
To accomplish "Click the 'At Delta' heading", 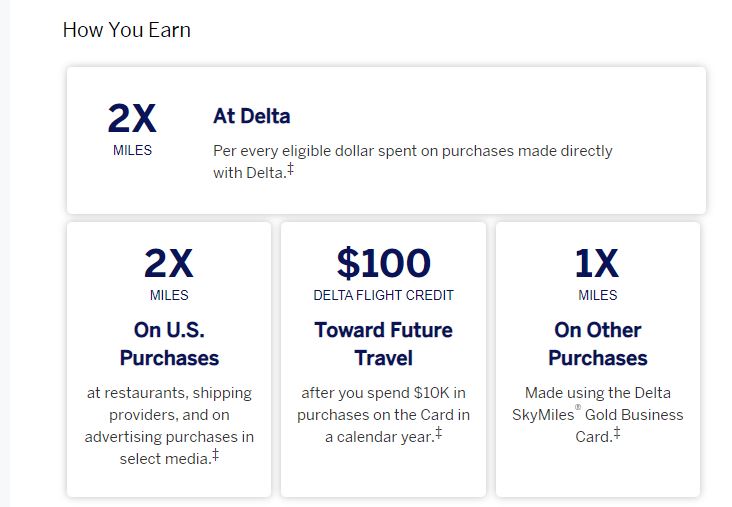I will click(x=251, y=116).
